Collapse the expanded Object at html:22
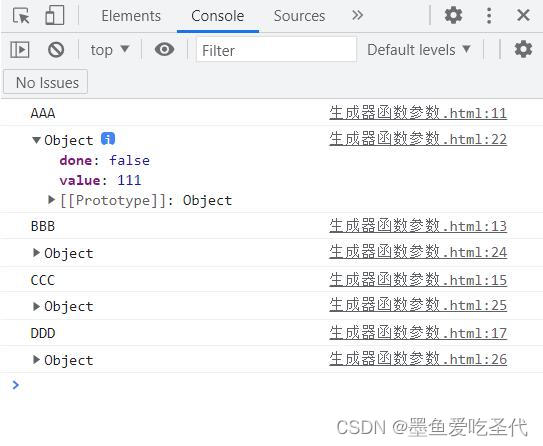 [36, 140]
